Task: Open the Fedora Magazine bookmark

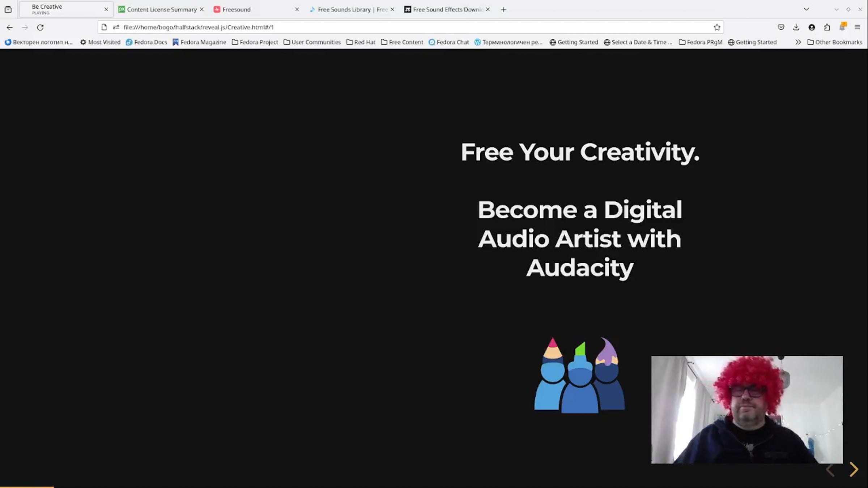Action: pos(199,42)
